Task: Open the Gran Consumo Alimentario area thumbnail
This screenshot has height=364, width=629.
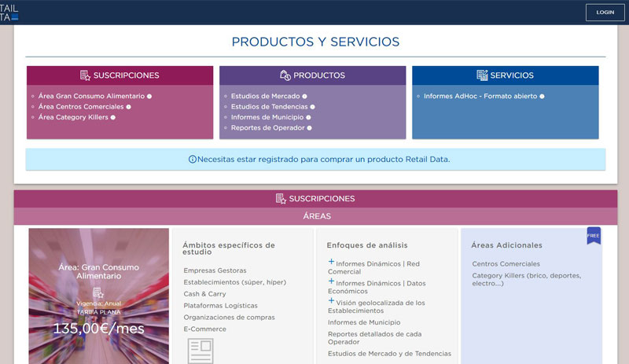Action: [99, 296]
